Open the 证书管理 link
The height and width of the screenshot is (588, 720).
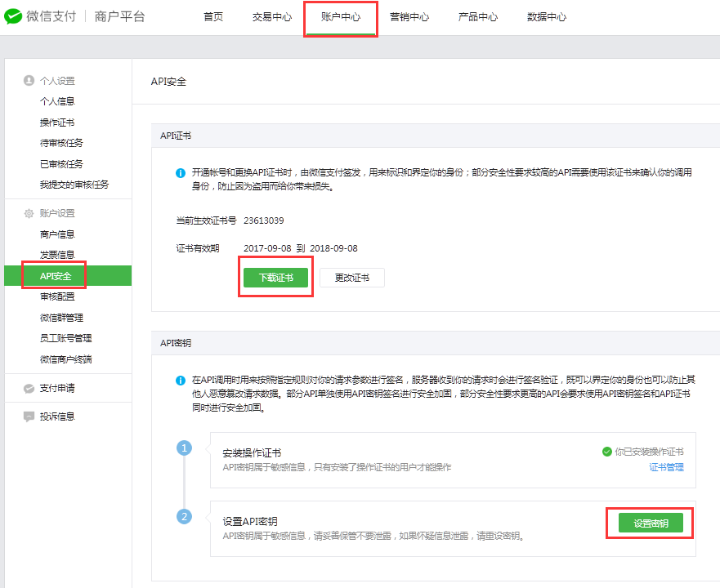point(666,467)
